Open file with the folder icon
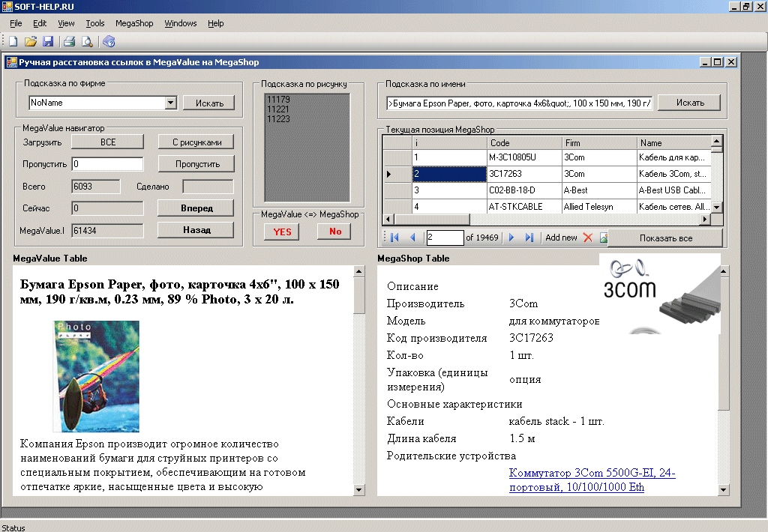Image resolution: width=768 pixels, height=532 pixels. (30, 42)
